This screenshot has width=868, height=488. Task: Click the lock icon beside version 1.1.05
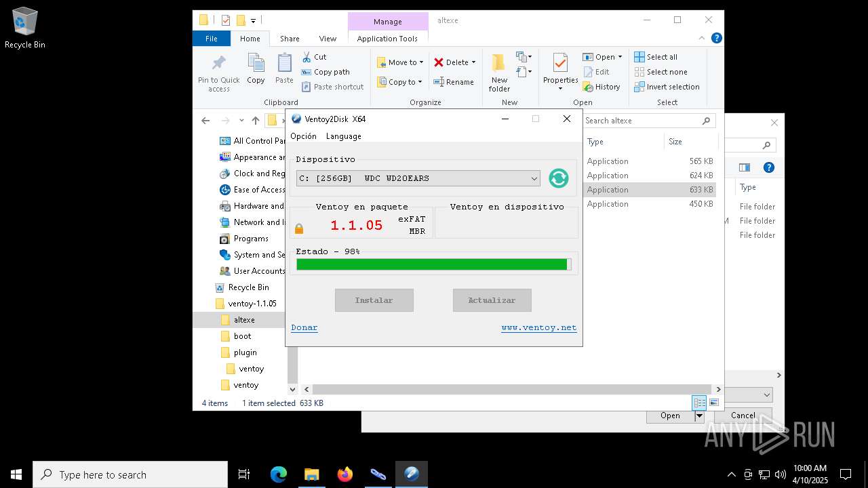(x=299, y=229)
